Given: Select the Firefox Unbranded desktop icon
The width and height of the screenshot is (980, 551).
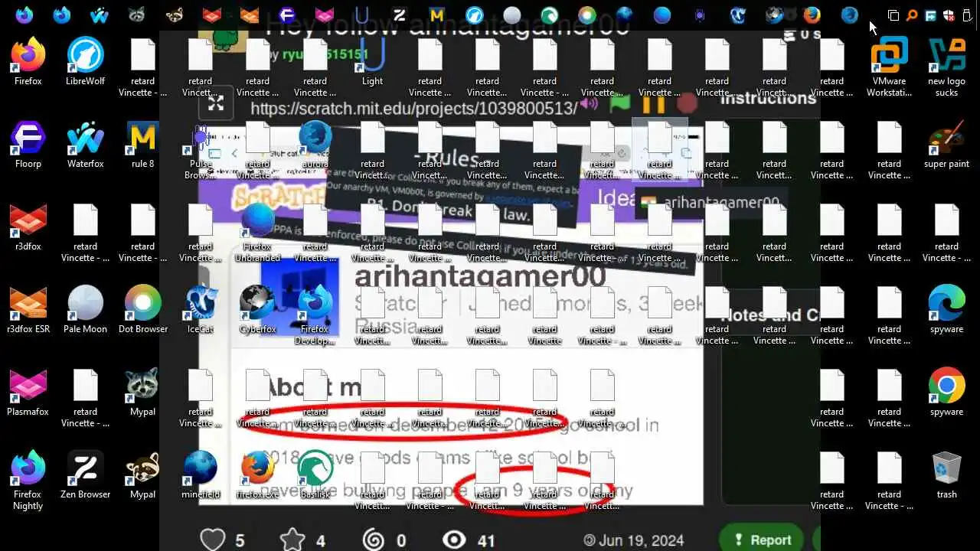Looking at the screenshot, I should 257,232.
